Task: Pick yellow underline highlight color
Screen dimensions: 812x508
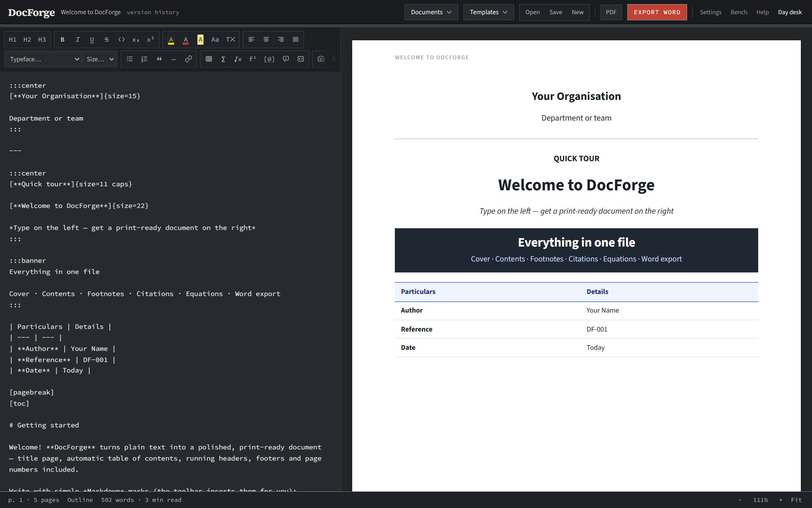Action: coord(171,40)
